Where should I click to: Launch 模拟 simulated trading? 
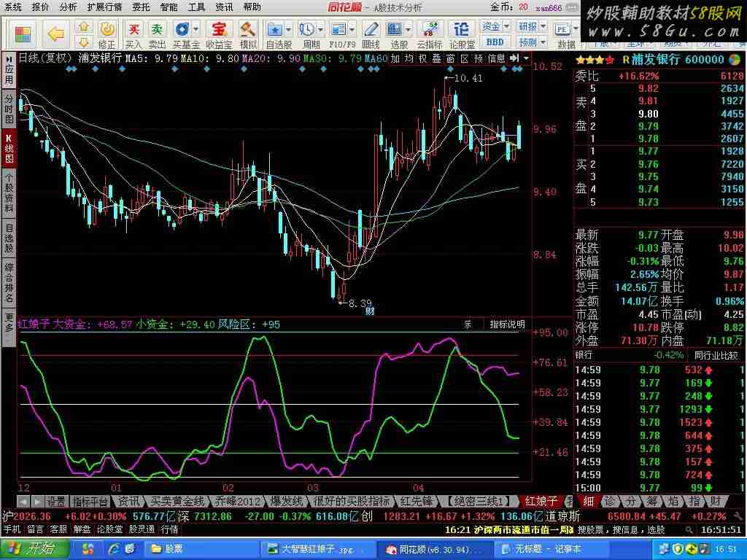248,34
